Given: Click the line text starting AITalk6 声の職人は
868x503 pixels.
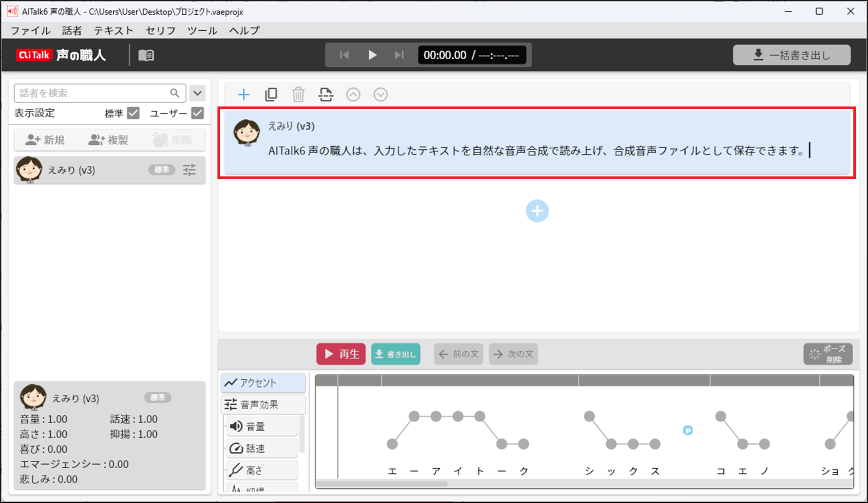Looking at the screenshot, I should click(x=536, y=151).
